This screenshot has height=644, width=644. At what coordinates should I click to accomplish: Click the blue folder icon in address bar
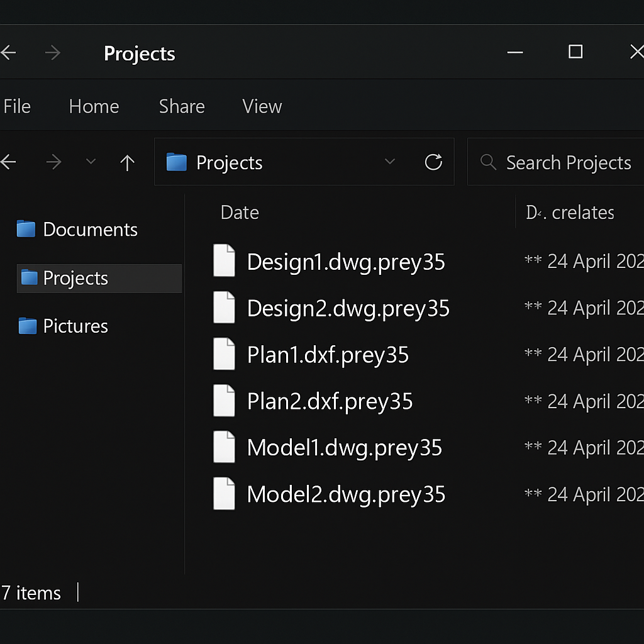[177, 163]
